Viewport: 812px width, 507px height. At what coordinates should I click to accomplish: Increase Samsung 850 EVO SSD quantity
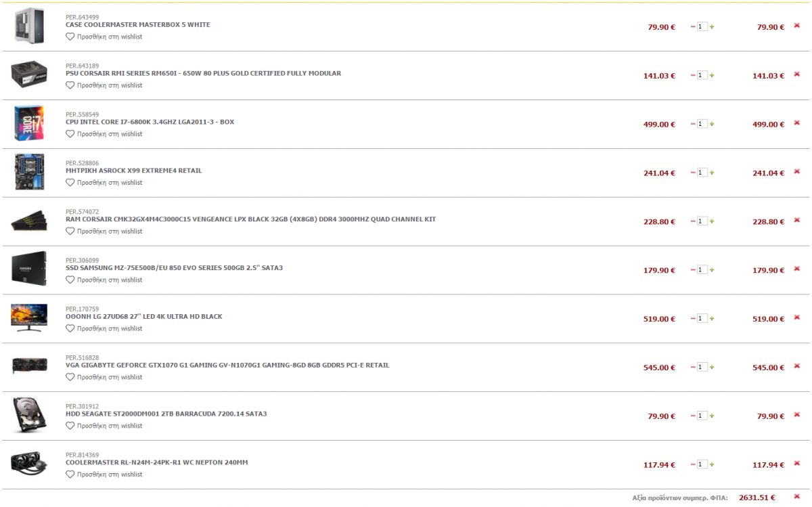(712, 270)
